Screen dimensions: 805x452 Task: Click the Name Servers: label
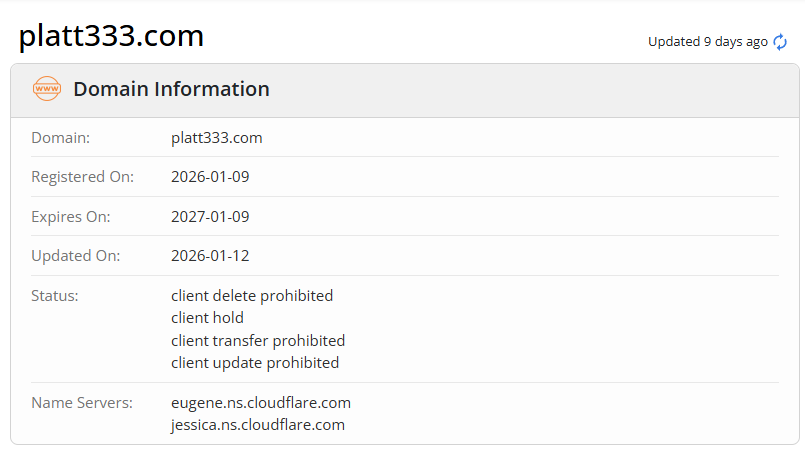tap(81, 402)
